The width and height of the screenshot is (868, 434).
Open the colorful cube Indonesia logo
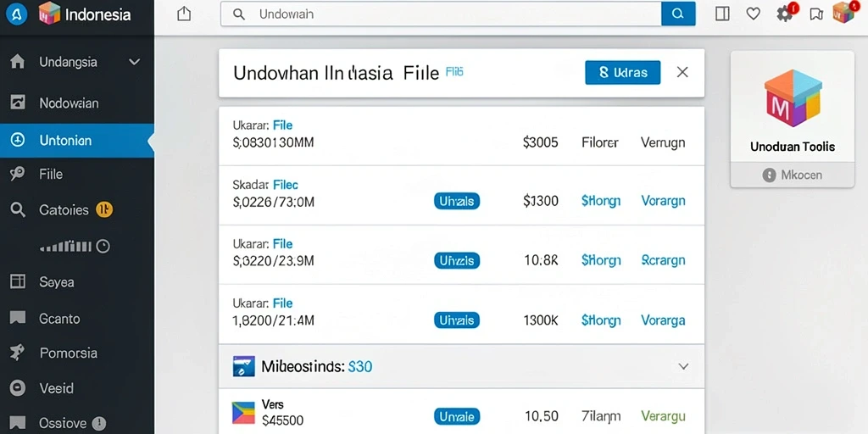point(49,14)
